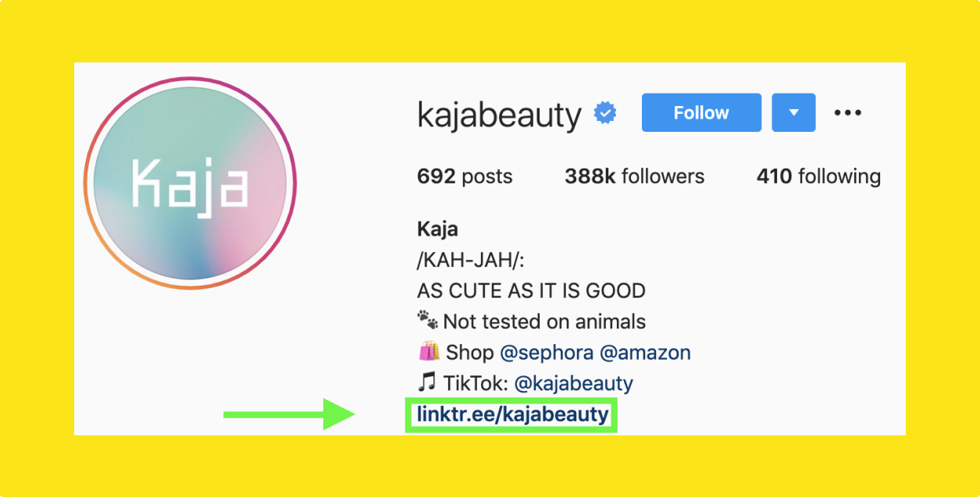This screenshot has width=980, height=497.
Task: Click the paw prints emoji icon
Action: 427,321
